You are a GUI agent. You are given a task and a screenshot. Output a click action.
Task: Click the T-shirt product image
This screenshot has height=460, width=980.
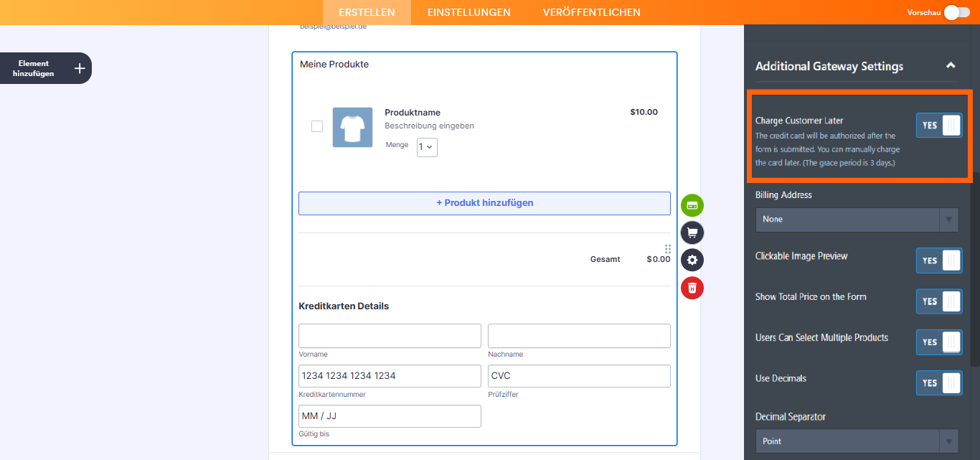click(x=352, y=128)
